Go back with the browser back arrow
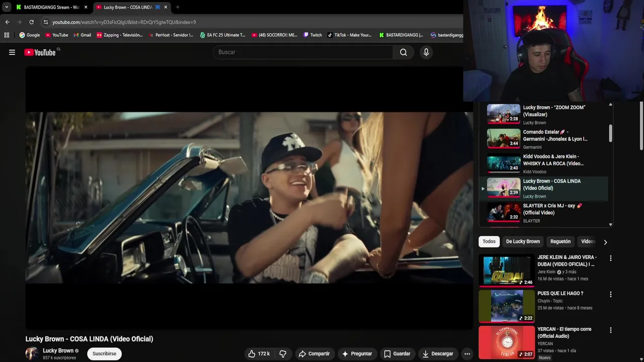Image resolution: width=644 pixels, height=362 pixels. point(7,22)
